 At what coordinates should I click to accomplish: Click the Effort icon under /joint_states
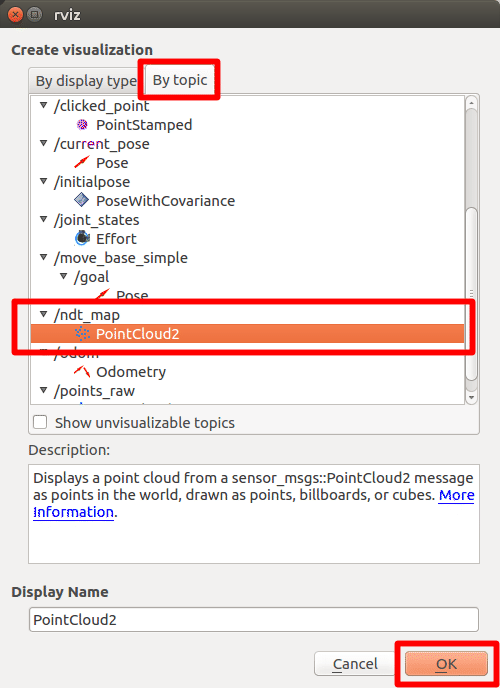82,238
